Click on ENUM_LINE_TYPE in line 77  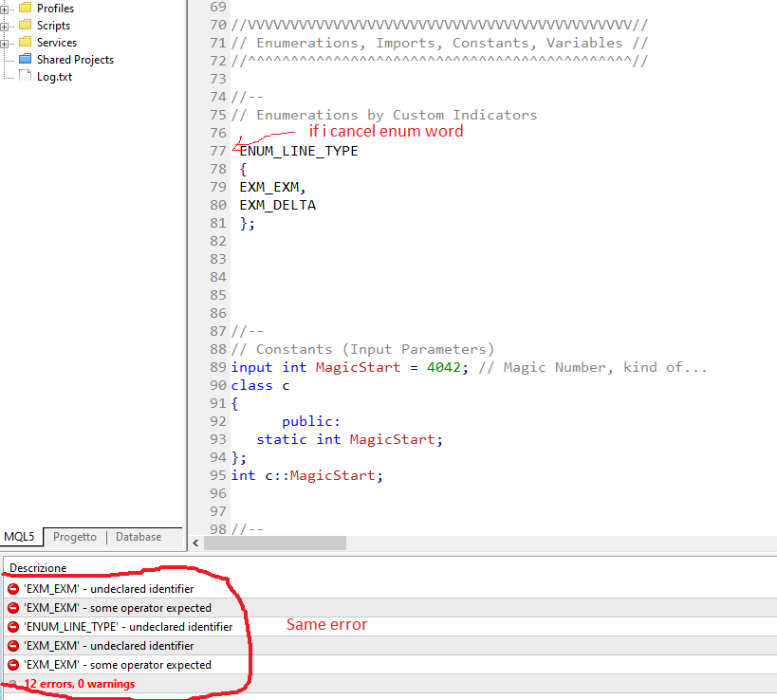(299, 151)
